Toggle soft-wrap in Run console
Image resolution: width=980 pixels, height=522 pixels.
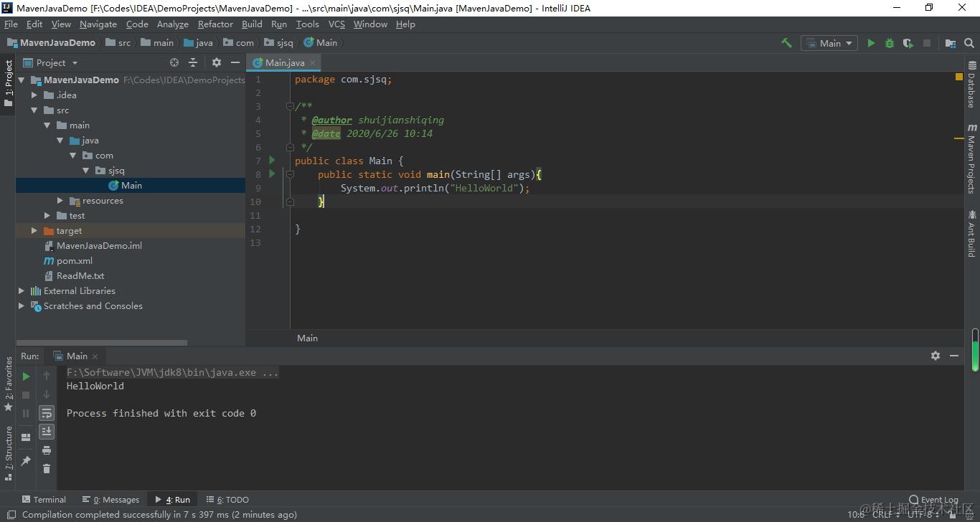coord(47,413)
